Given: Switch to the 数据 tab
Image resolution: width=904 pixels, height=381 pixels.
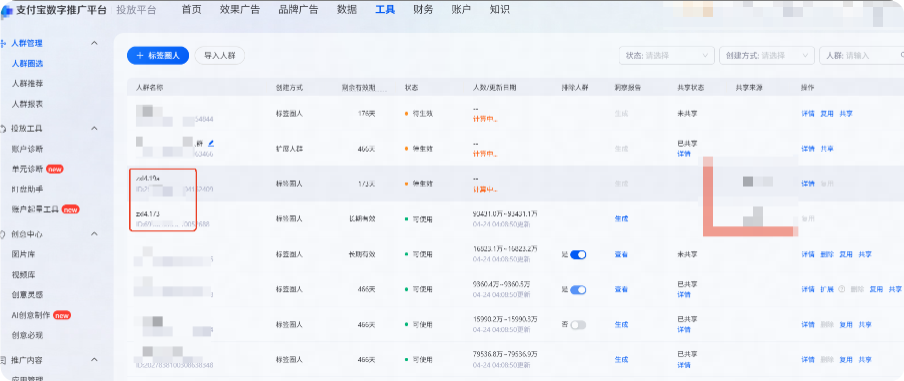Looking at the screenshot, I should point(346,9).
